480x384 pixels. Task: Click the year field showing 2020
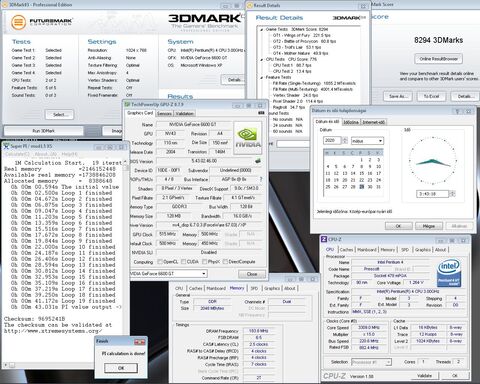click(332, 141)
